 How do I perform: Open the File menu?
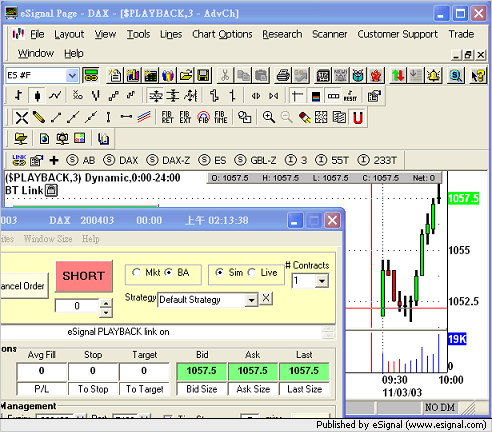click(37, 34)
